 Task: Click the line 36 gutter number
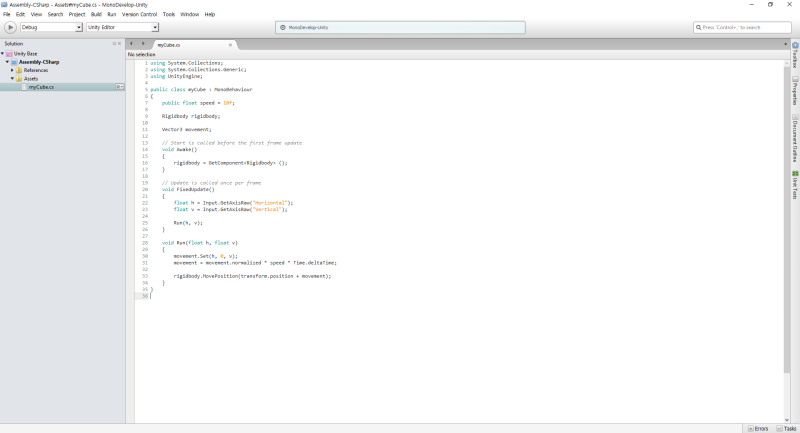click(x=145, y=296)
